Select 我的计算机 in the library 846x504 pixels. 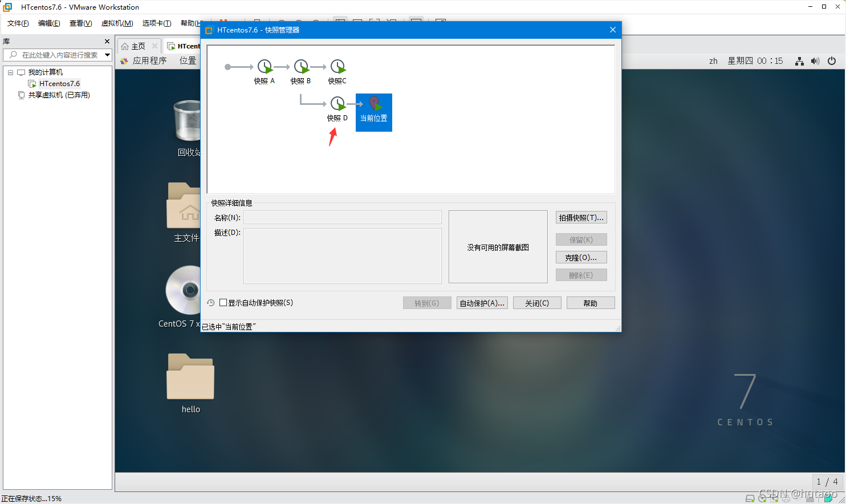pos(46,72)
